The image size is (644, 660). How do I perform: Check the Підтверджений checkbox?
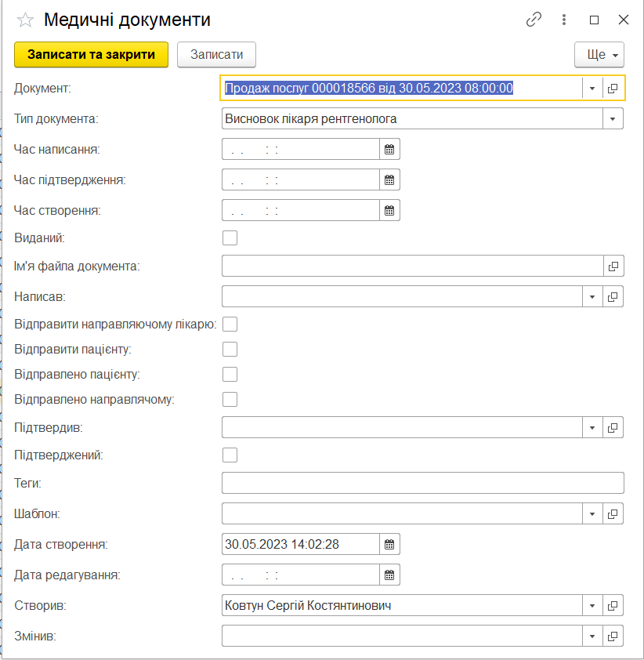(230, 455)
